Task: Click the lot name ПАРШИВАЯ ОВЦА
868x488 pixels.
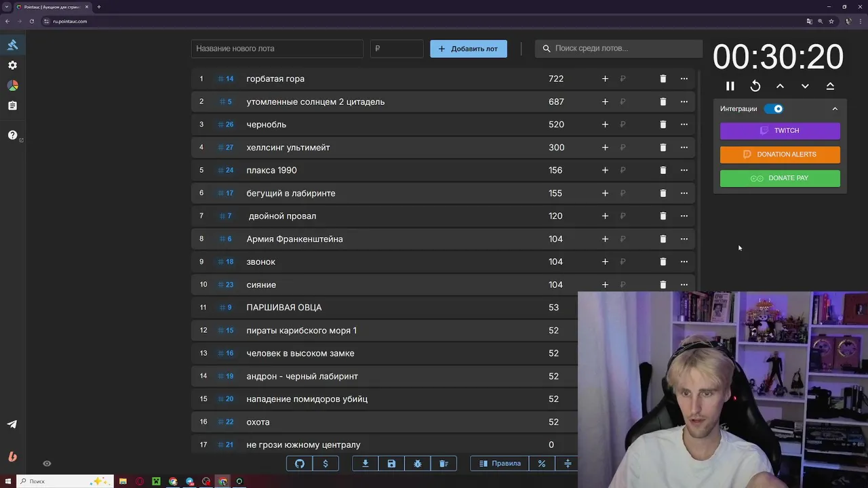Action: coord(284,307)
